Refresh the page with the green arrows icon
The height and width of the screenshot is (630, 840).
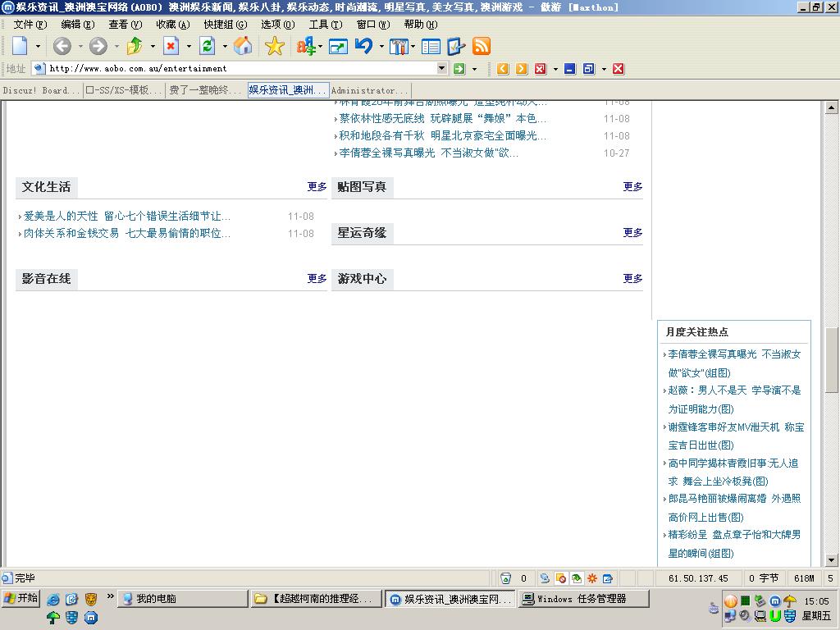coord(208,46)
